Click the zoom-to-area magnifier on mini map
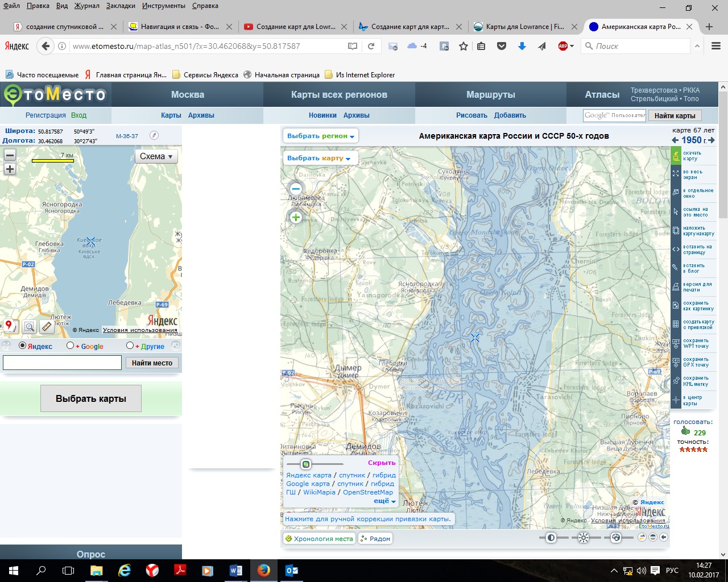Viewport: 728px width, 582px height. click(29, 326)
